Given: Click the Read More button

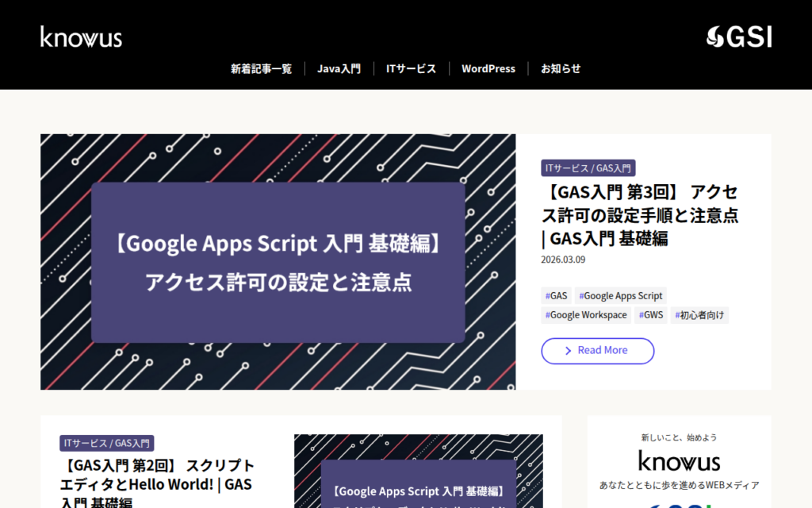Looking at the screenshot, I should (x=598, y=351).
